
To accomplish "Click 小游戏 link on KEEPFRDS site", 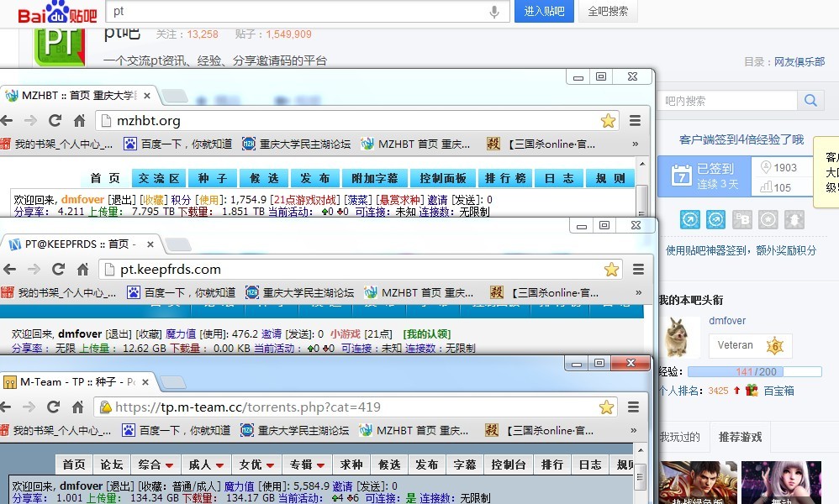I will click(x=346, y=334).
